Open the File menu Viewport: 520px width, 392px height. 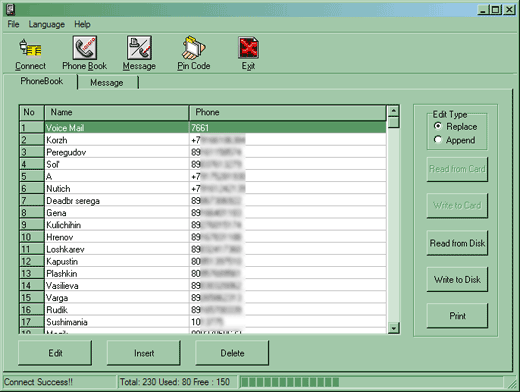pyautogui.click(x=13, y=24)
